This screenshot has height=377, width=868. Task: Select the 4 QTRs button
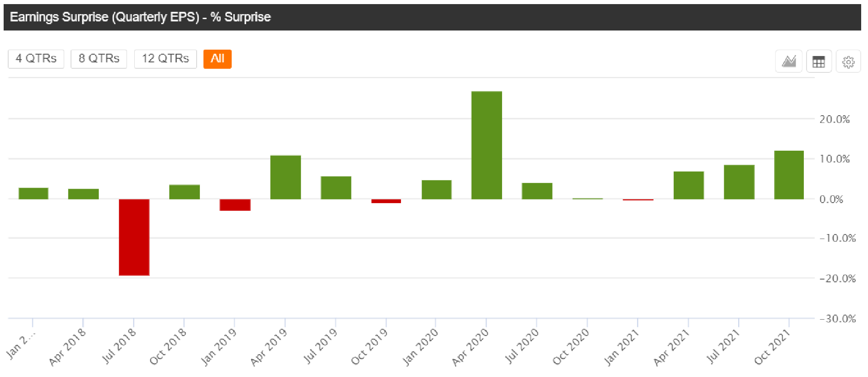coord(36,59)
